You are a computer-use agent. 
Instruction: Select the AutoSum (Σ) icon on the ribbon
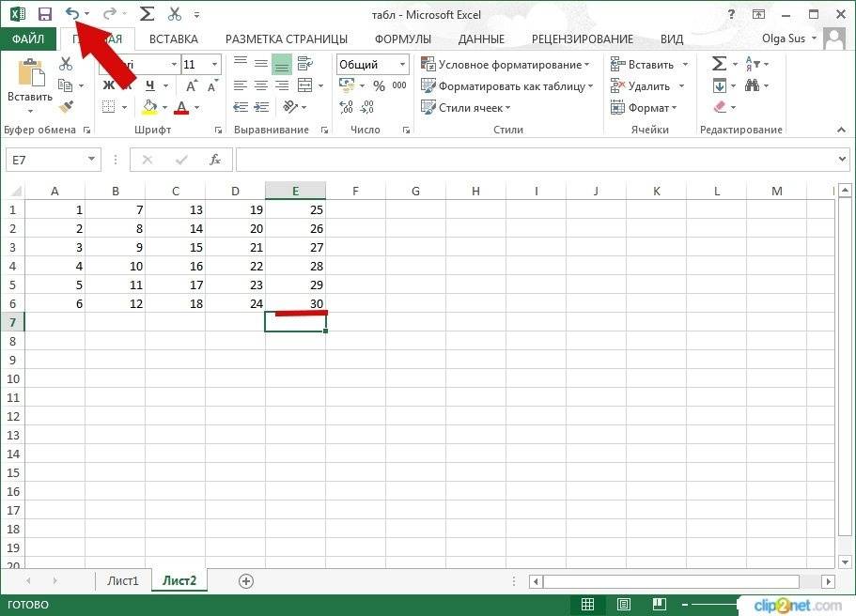tap(720, 63)
